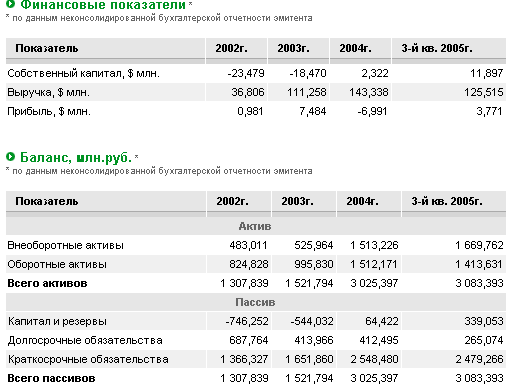Image resolution: width=512 pixels, height=390 pixels.
Task: Select the Внеоборотные активы row label
Action: [66, 246]
